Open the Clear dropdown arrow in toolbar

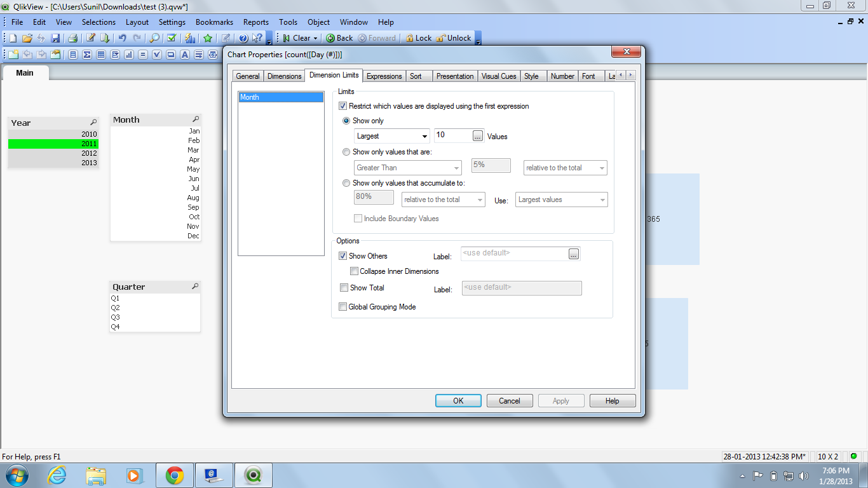tap(315, 38)
